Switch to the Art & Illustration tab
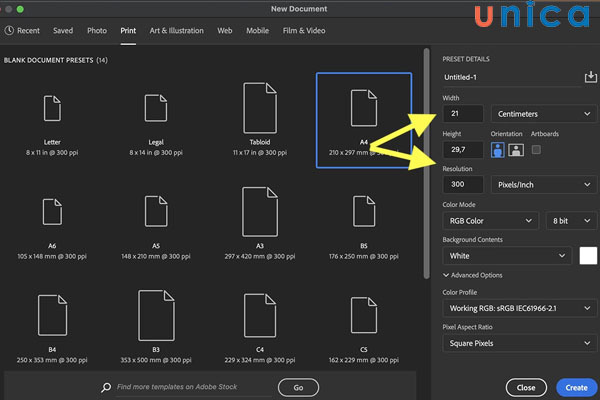The image size is (600, 400). [x=179, y=31]
